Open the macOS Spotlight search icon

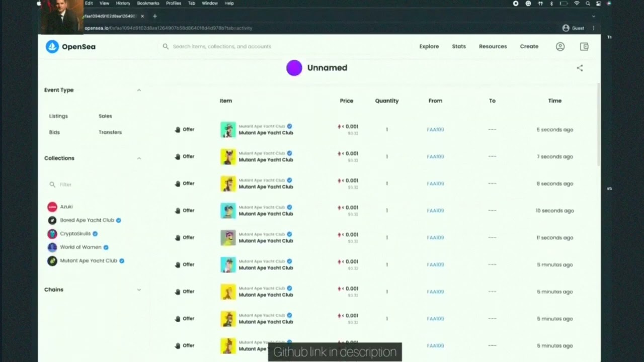click(588, 4)
